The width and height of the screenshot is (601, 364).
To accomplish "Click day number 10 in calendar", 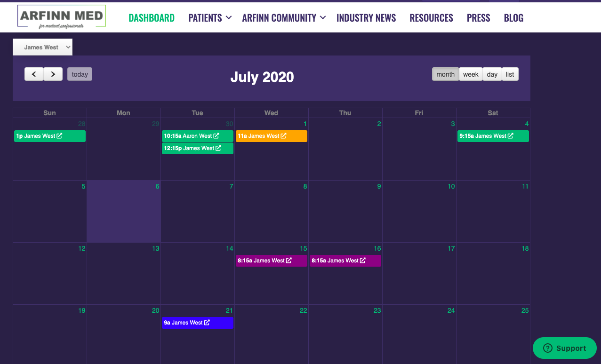I will tap(451, 186).
